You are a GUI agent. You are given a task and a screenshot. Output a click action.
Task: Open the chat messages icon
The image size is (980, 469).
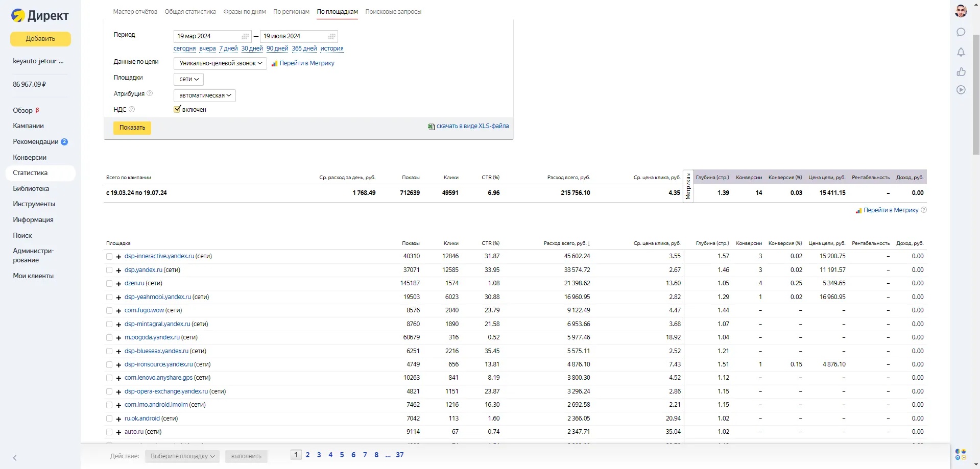pyautogui.click(x=961, y=32)
